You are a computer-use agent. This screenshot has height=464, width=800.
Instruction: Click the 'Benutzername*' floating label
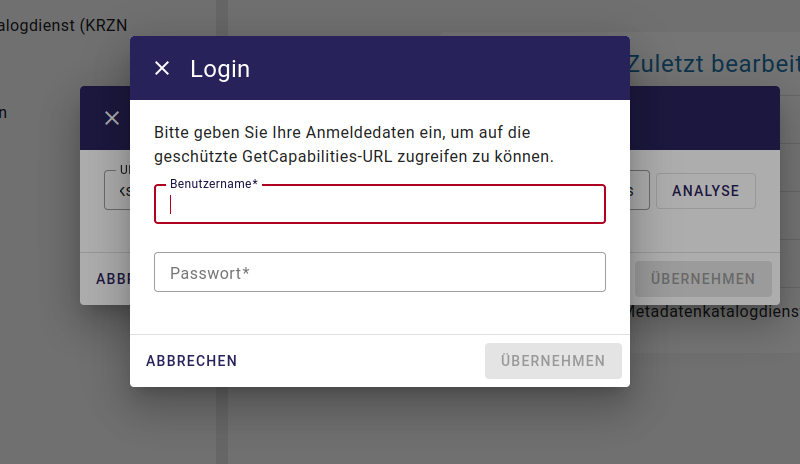pos(214,185)
